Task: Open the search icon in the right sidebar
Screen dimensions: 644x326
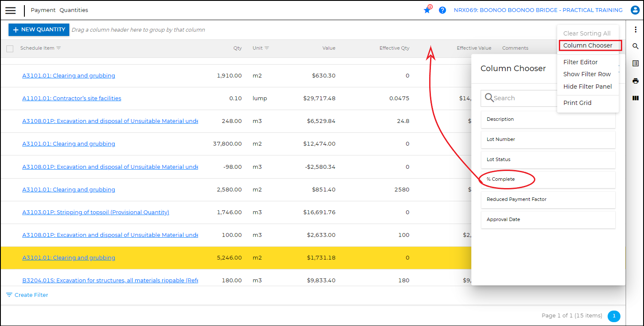Action: coord(635,46)
